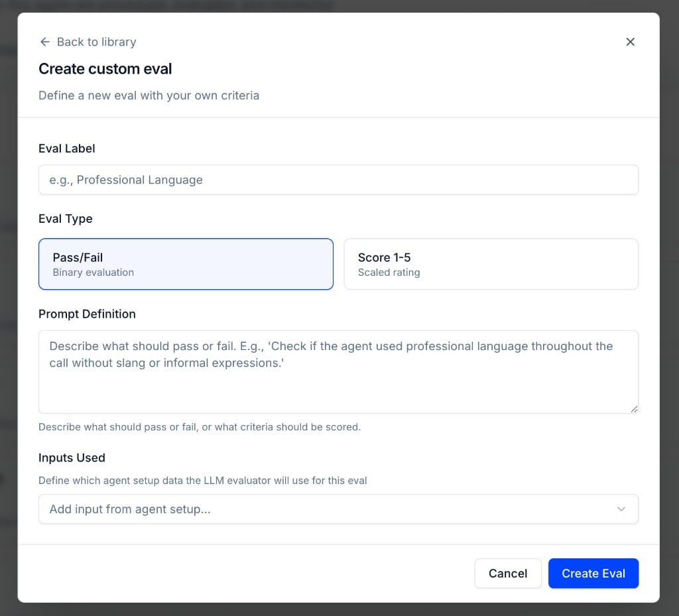The width and height of the screenshot is (679, 616).
Task: Click the Create Eval button
Action: pos(593,573)
